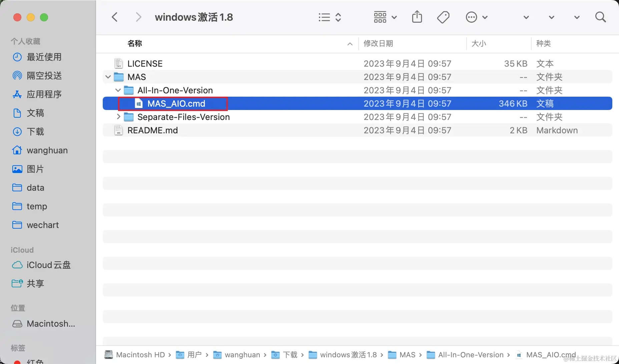Search in this Finder window

(600, 17)
